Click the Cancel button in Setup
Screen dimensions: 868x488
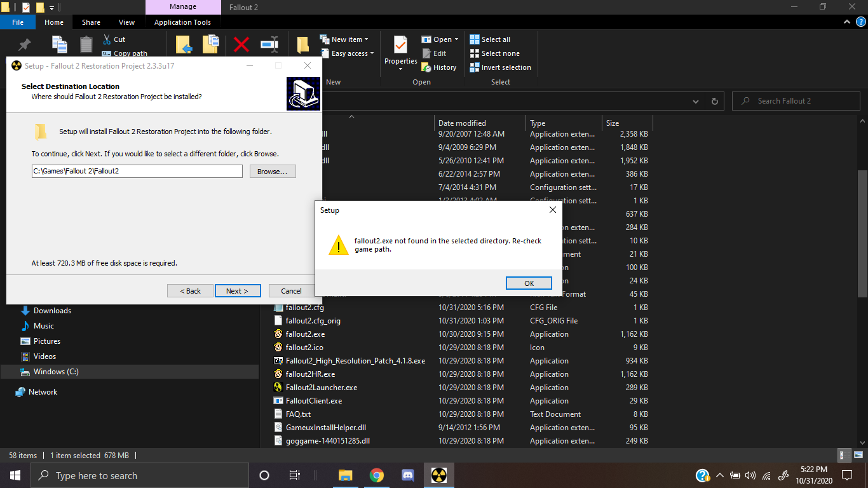click(x=291, y=290)
